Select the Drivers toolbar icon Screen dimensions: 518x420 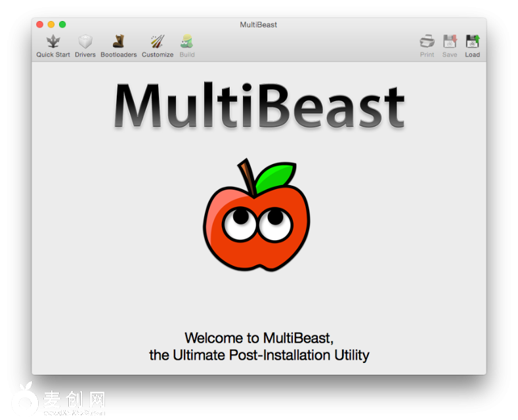tap(85, 41)
